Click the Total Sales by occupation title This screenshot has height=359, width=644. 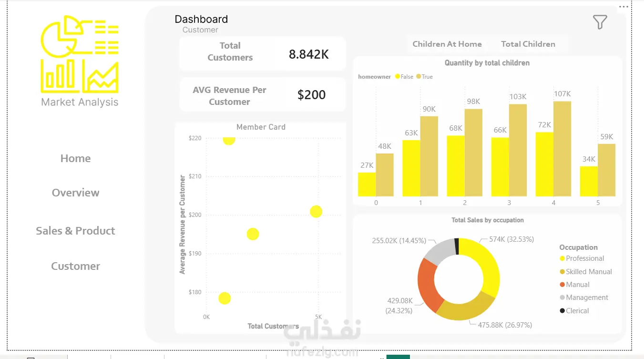pyautogui.click(x=488, y=220)
